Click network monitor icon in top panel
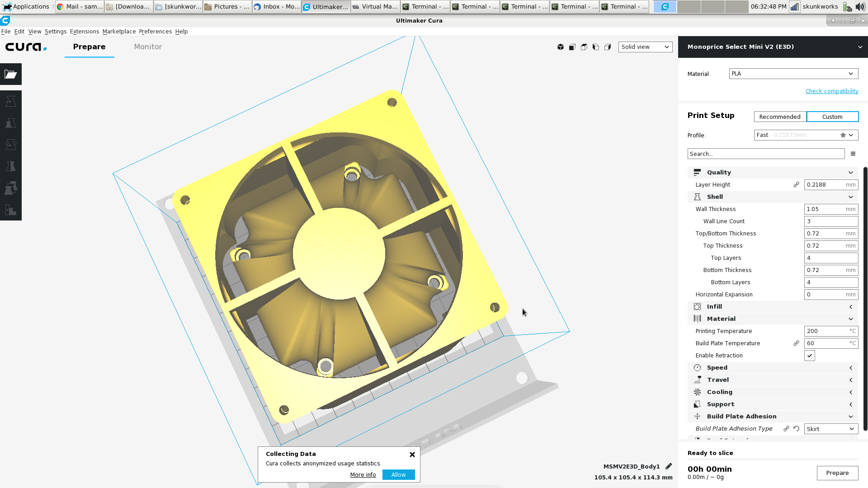Image resolution: width=868 pixels, height=488 pixels. [x=794, y=6]
